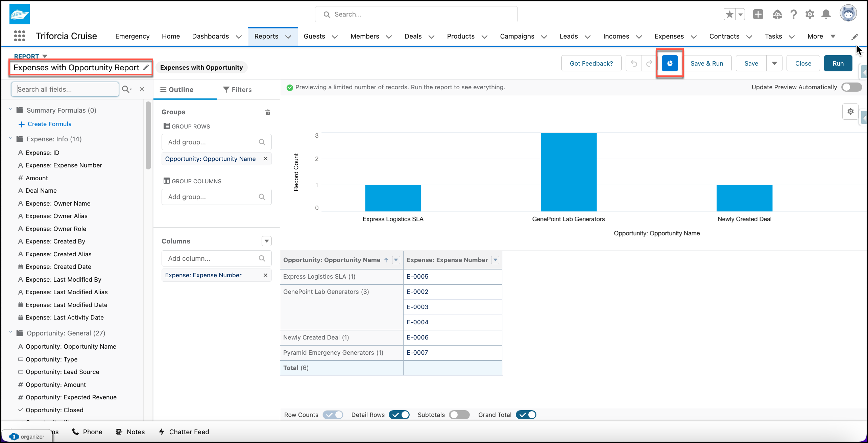Collapse the Expense: Info folder
Screen dimensions: 868x443
tap(10, 138)
